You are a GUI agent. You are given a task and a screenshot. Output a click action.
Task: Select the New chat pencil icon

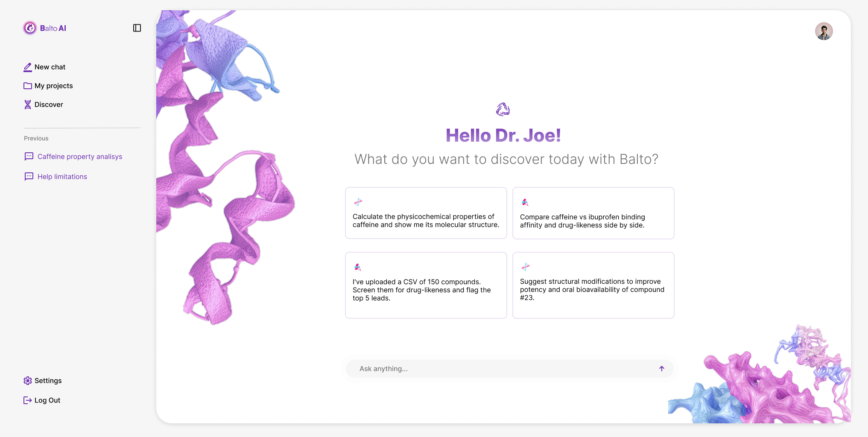pos(28,67)
